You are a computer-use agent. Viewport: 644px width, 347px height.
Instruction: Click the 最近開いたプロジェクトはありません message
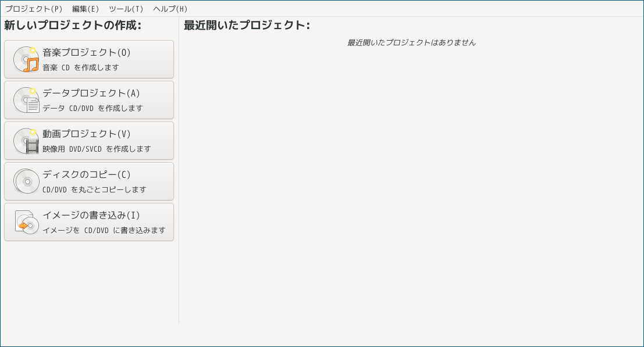pos(412,42)
